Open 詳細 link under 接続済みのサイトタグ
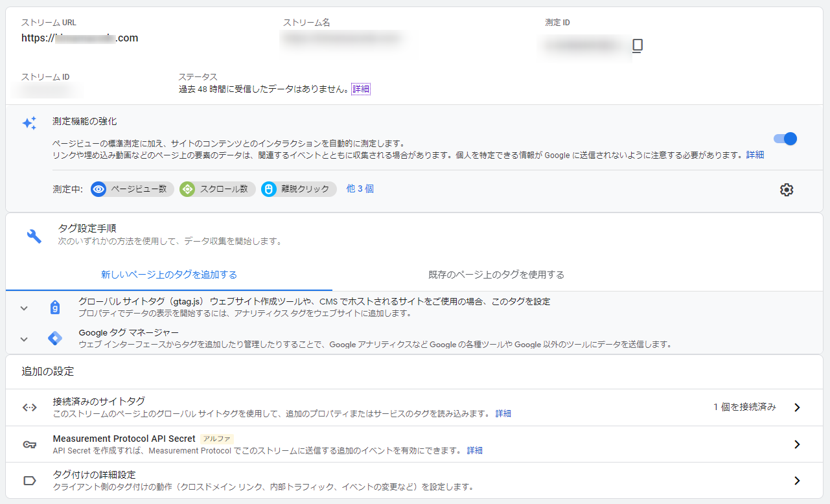Image resolution: width=830 pixels, height=504 pixels. pos(503,413)
